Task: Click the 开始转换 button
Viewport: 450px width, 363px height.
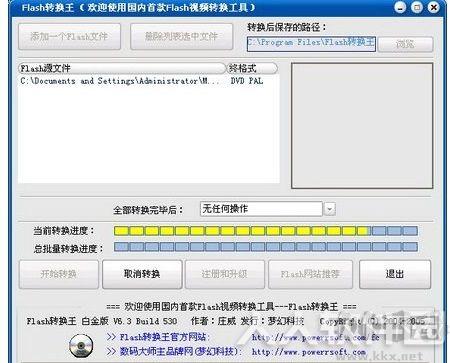Action: click(59, 274)
